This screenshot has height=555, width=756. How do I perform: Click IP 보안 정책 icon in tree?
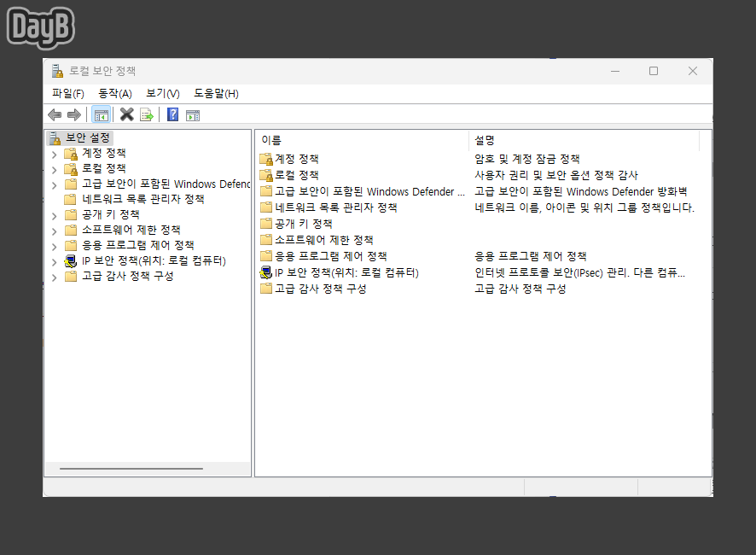pyautogui.click(x=70, y=261)
